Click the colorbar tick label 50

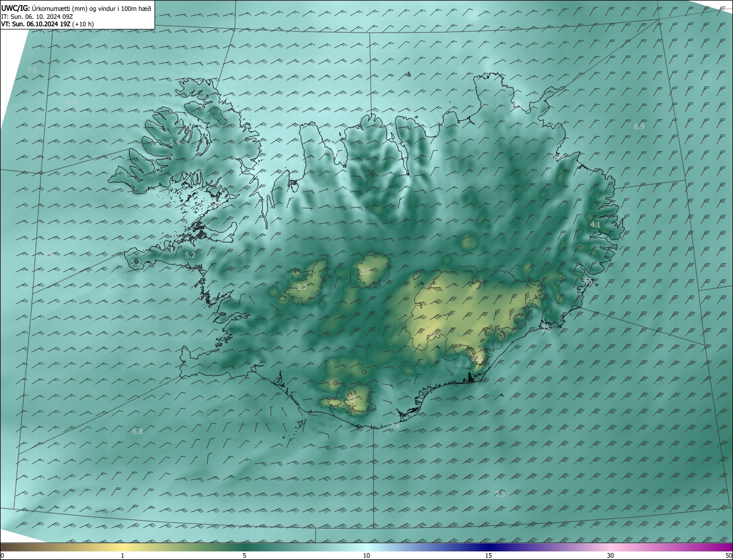(x=728, y=555)
